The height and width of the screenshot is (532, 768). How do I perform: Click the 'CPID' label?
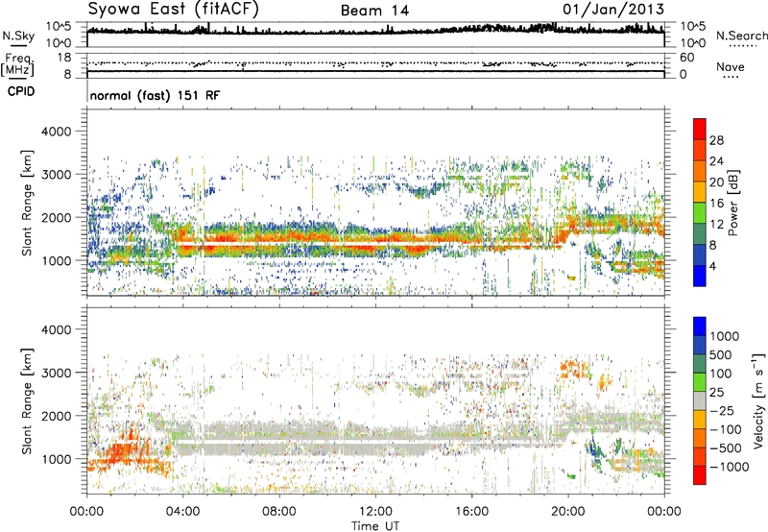tap(21, 91)
